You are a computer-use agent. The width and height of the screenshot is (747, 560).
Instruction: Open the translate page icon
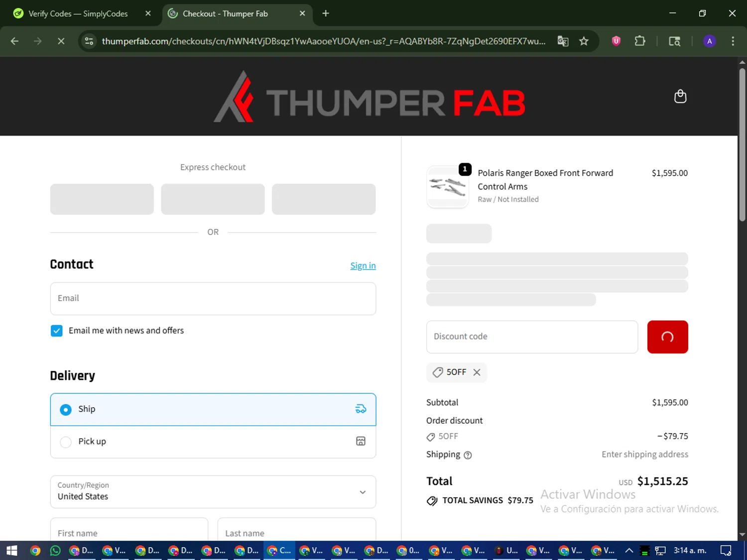pos(563,41)
